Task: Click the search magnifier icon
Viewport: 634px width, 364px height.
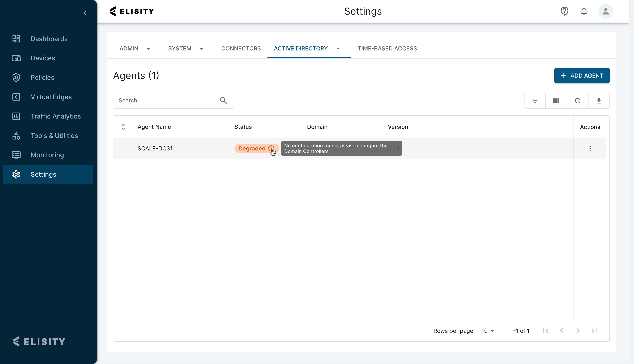Action: click(x=223, y=101)
